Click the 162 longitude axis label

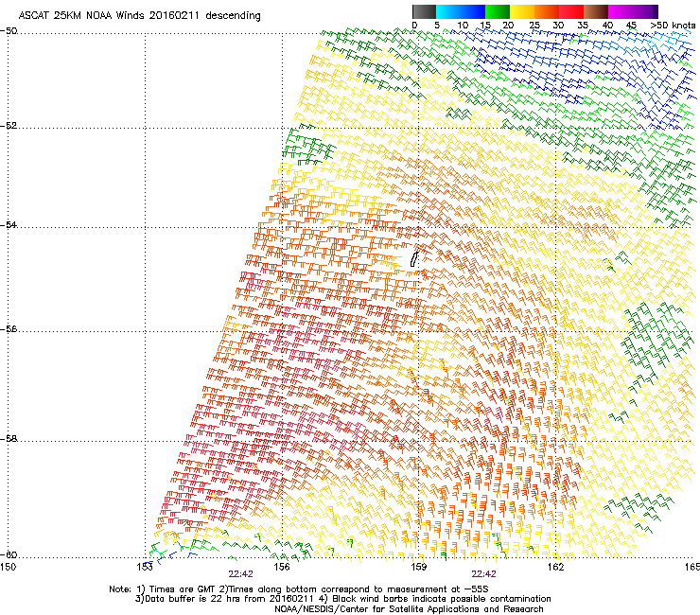click(556, 567)
